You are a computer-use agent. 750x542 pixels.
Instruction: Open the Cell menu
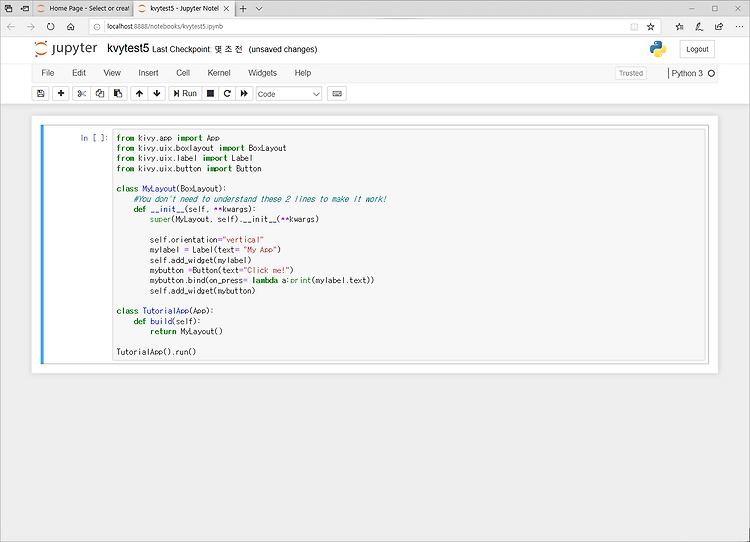coord(183,73)
